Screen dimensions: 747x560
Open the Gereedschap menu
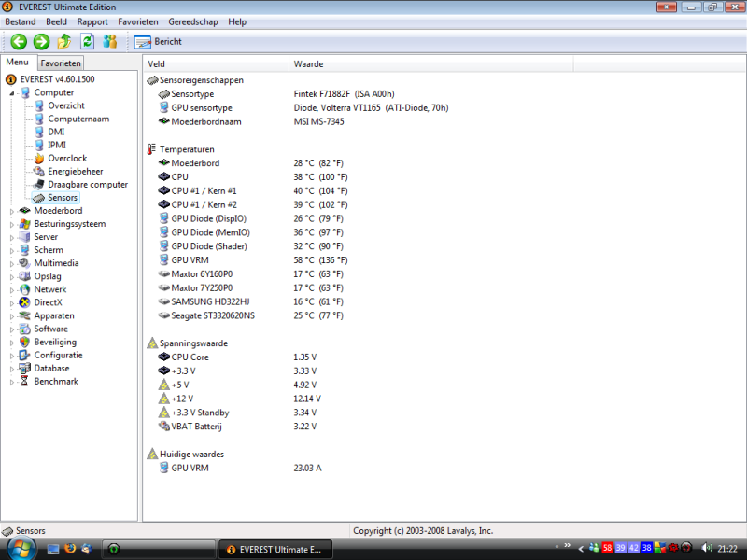point(193,21)
